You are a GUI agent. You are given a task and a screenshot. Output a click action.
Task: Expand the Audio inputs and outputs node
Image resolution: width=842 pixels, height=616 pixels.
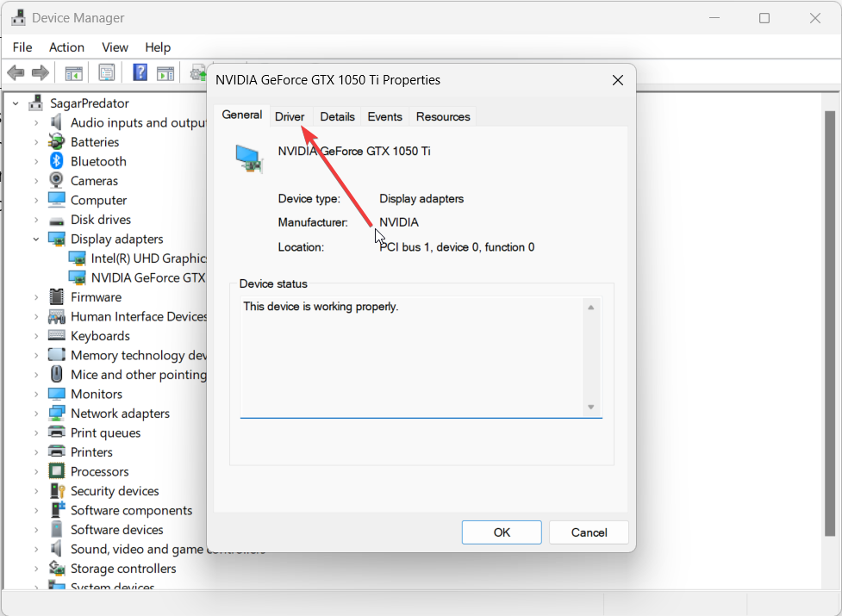pos(36,123)
